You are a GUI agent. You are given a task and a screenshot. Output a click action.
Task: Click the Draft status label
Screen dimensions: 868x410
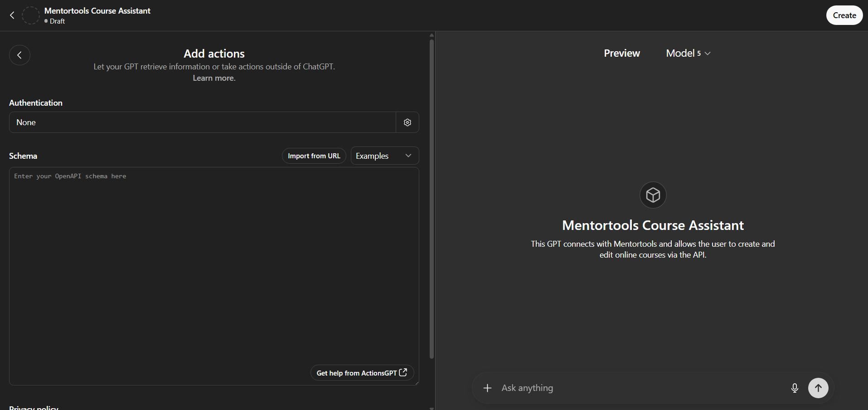pyautogui.click(x=57, y=21)
